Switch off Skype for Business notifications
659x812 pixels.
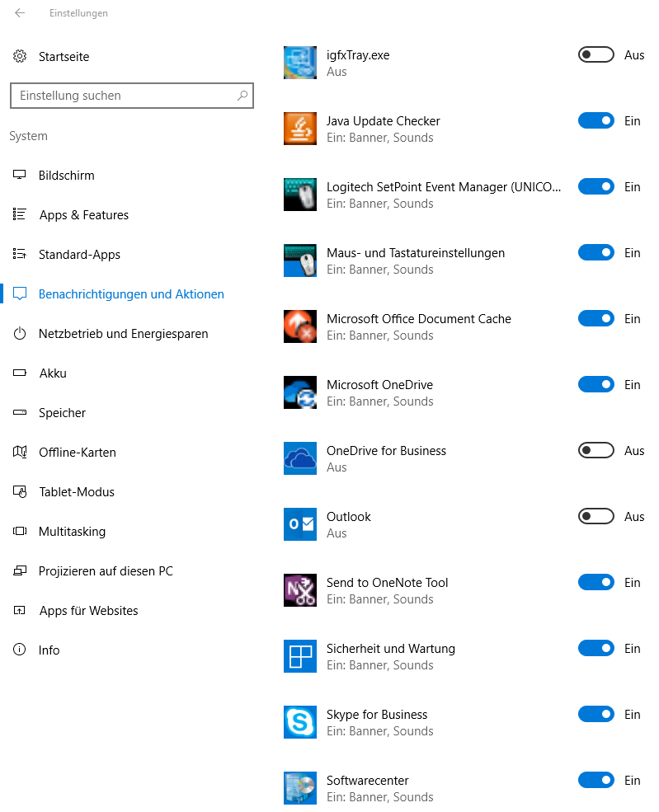(596, 714)
